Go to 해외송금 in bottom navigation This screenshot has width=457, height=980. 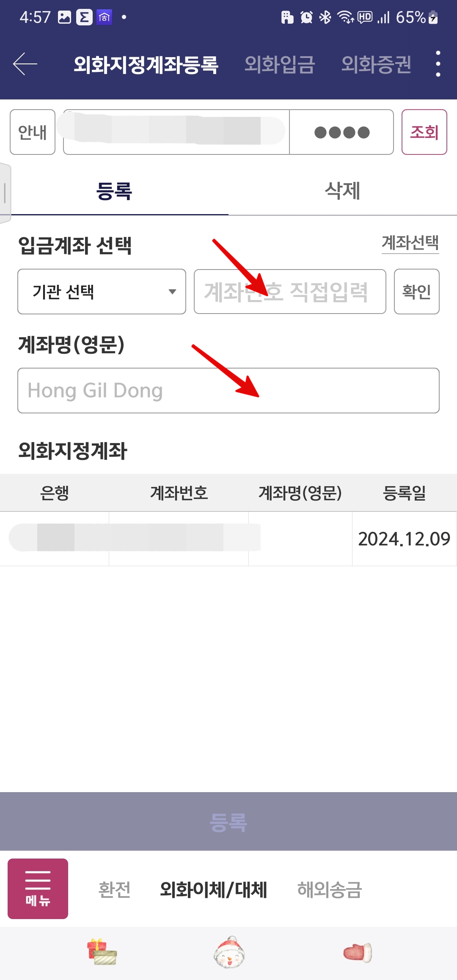point(330,889)
